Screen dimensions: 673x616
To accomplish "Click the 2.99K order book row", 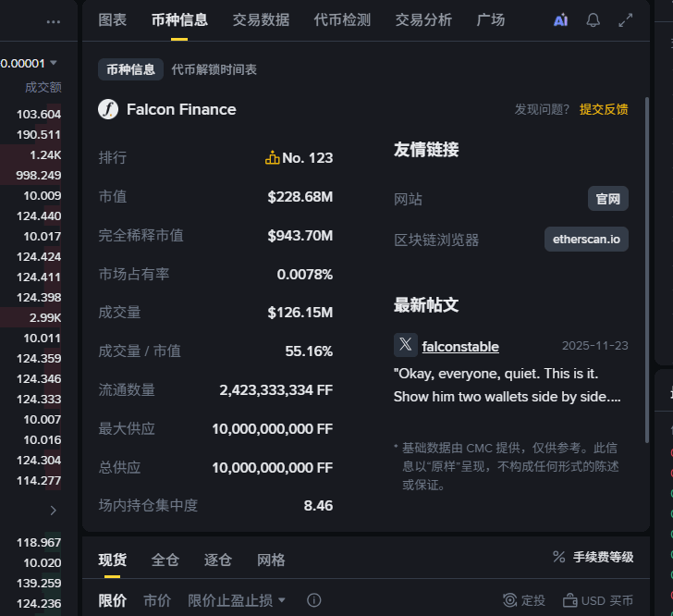I will [x=31, y=318].
